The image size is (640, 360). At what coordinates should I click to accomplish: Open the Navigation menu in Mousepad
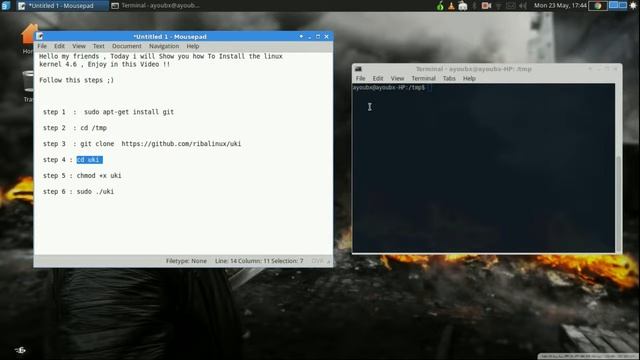[x=164, y=46]
